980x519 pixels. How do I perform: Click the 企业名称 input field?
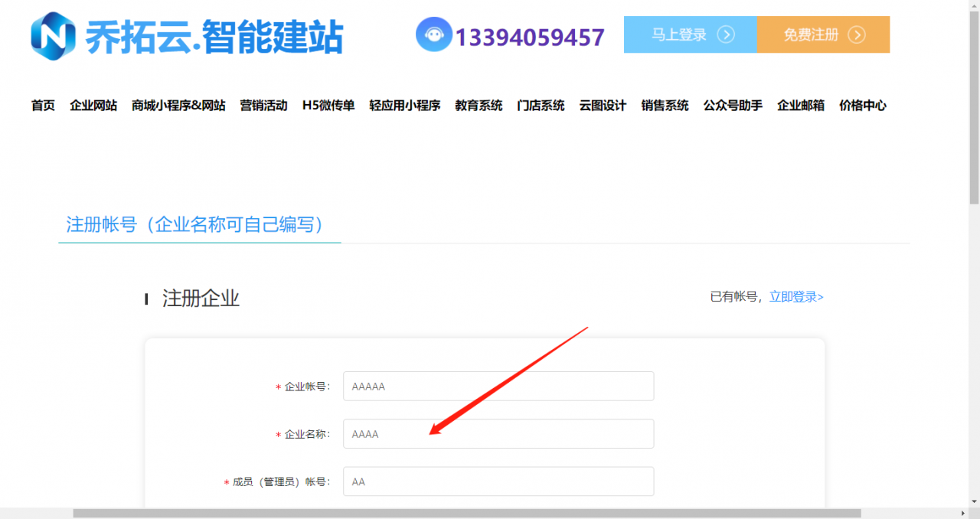498,433
